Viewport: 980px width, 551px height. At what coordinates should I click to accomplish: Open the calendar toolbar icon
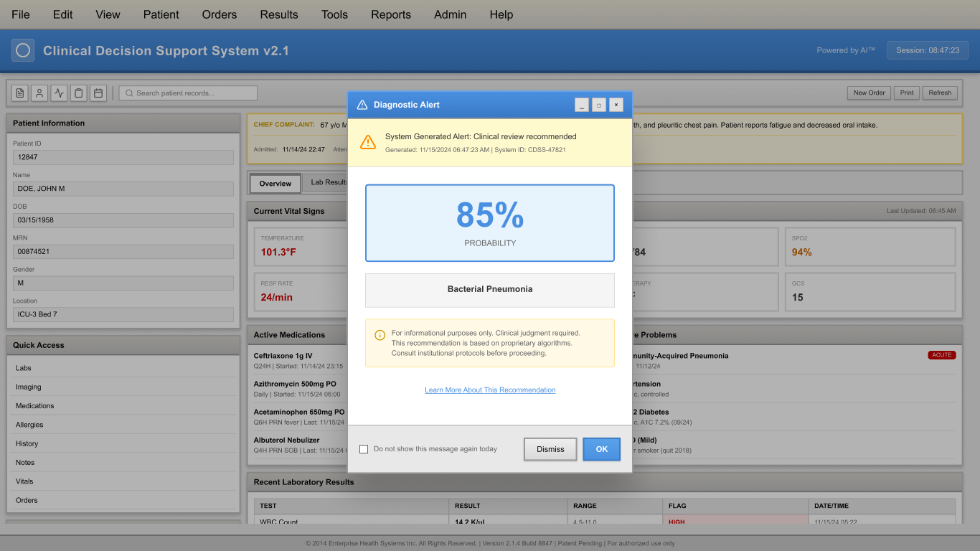pos(98,93)
